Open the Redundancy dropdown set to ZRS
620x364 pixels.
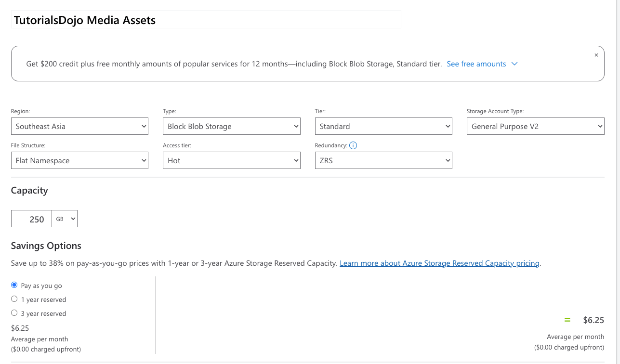coord(383,160)
